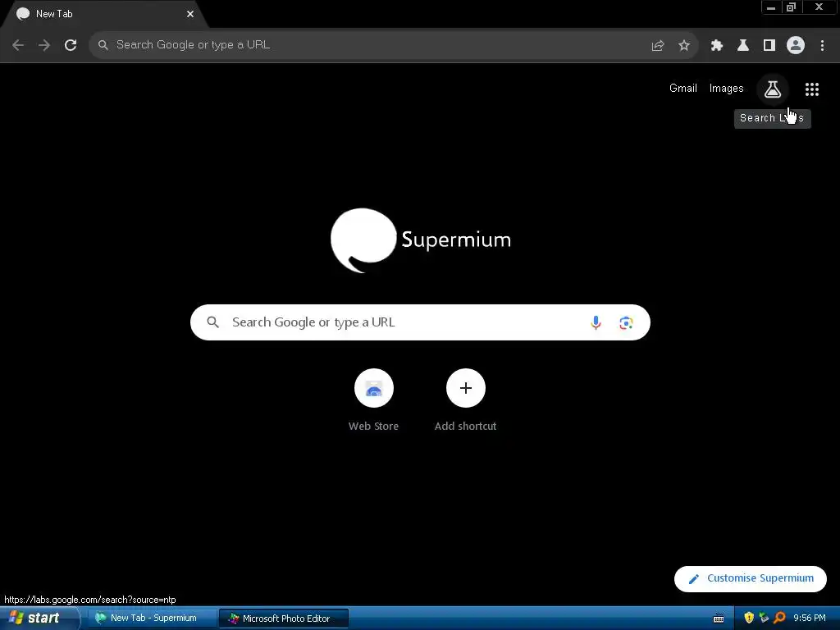
Task: Open the Gmail link
Action: [683, 89]
